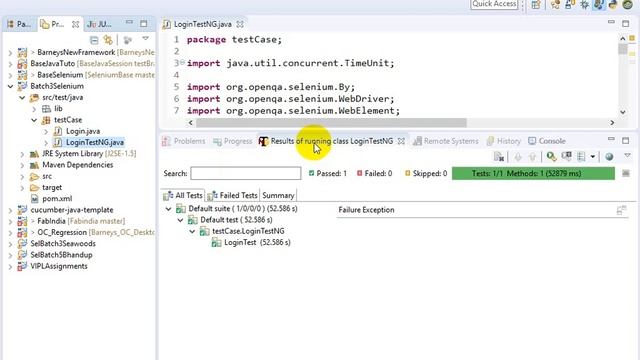Open the TestNG results view menu triangle
The image size is (640, 360).
point(627,156)
